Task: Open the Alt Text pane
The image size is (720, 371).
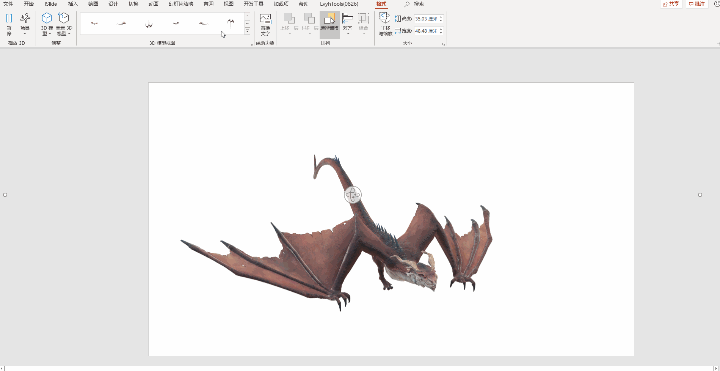Action: (x=265, y=24)
